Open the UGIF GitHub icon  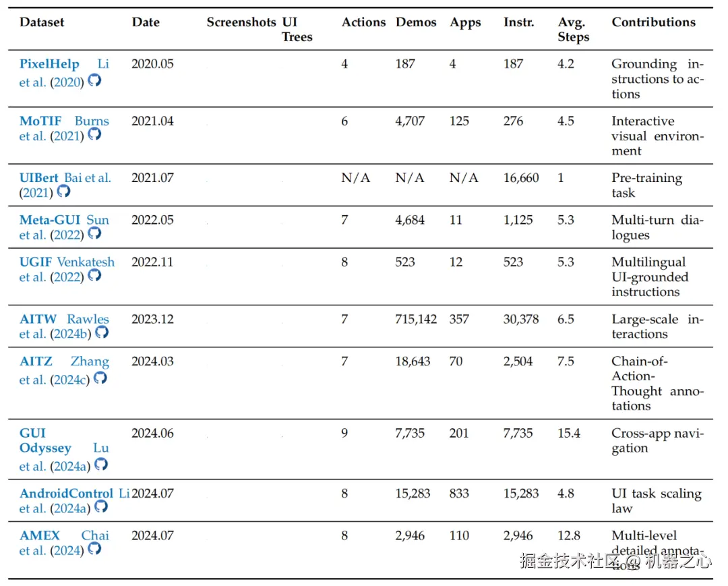tap(94, 275)
